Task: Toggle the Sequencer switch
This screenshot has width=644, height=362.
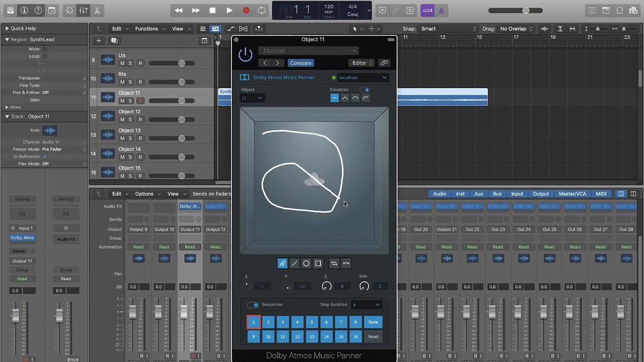Action: point(253,305)
